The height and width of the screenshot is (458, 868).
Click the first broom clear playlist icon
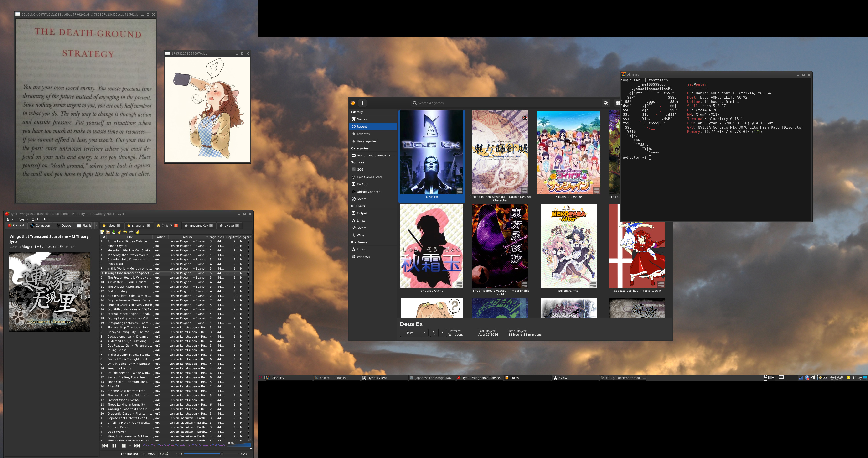click(x=119, y=232)
